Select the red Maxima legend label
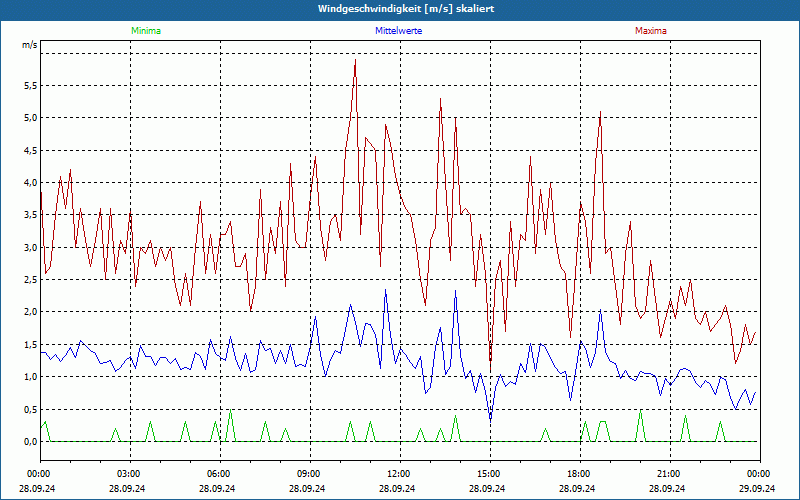This screenshot has width=800, height=500. (x=651, y=31)
